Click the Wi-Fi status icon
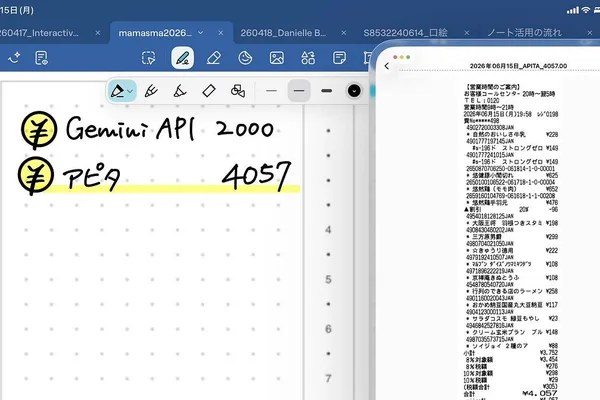600x400 pixels. click(x=585, y=10)
